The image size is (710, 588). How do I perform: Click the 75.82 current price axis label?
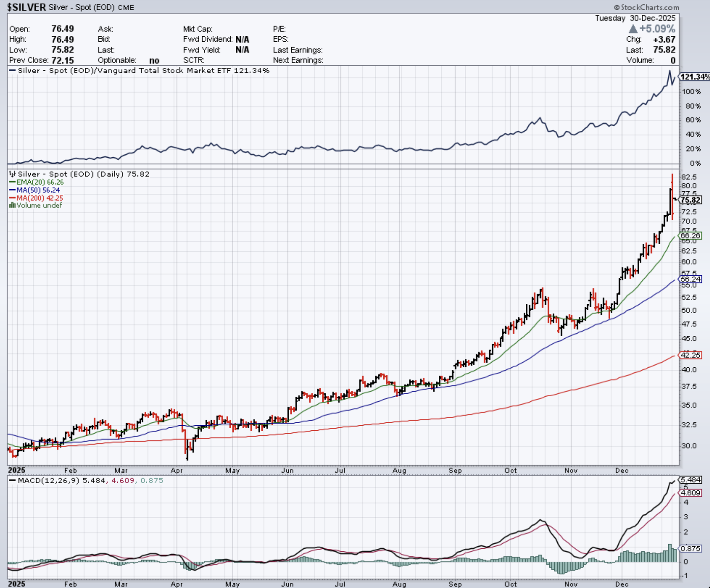point(690,200)
